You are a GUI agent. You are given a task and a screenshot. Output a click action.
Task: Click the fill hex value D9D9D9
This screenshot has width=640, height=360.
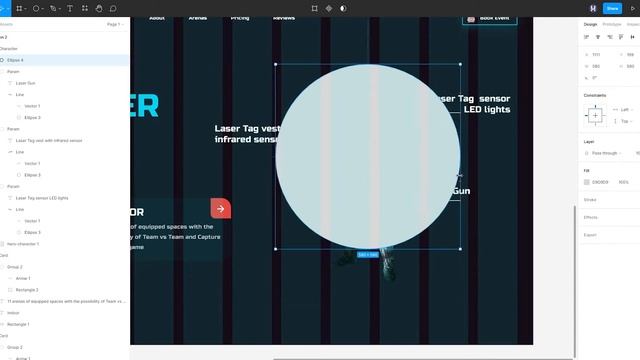(600, 182)
